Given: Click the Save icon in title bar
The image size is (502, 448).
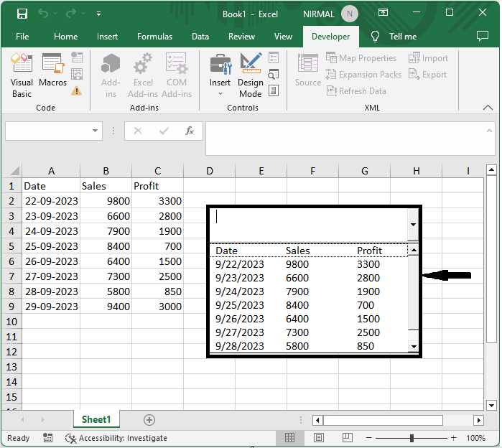Looking at the screenshot, I should tap(22, 14).
